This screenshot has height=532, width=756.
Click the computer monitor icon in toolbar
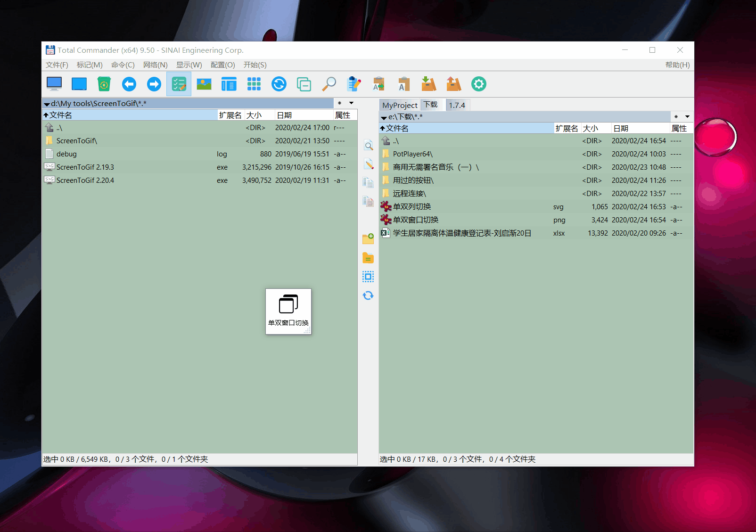tap(54, 84)
